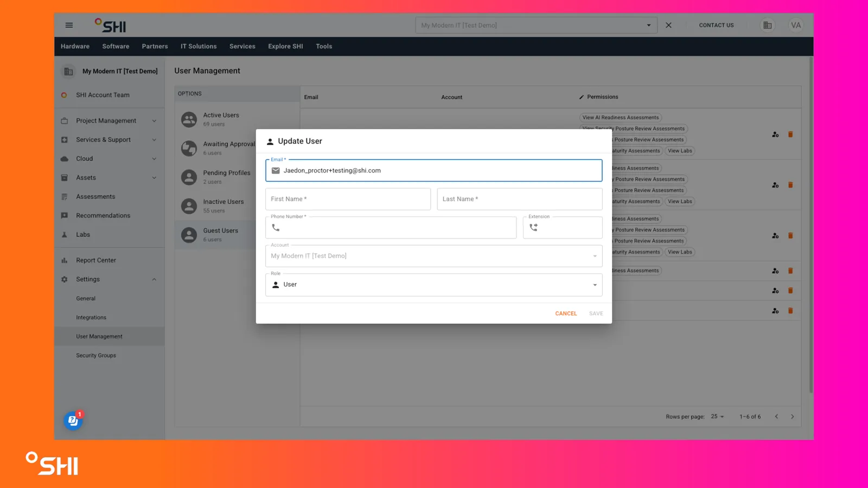This screenshot has width=868, height=488.
Task: Click the Labs flask icon in sidebar
Action: [65, 235]
